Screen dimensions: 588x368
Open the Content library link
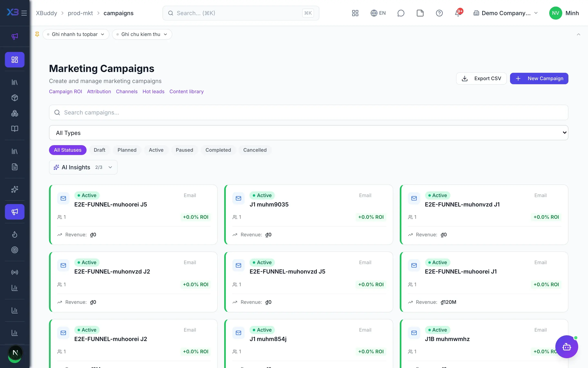186,92
